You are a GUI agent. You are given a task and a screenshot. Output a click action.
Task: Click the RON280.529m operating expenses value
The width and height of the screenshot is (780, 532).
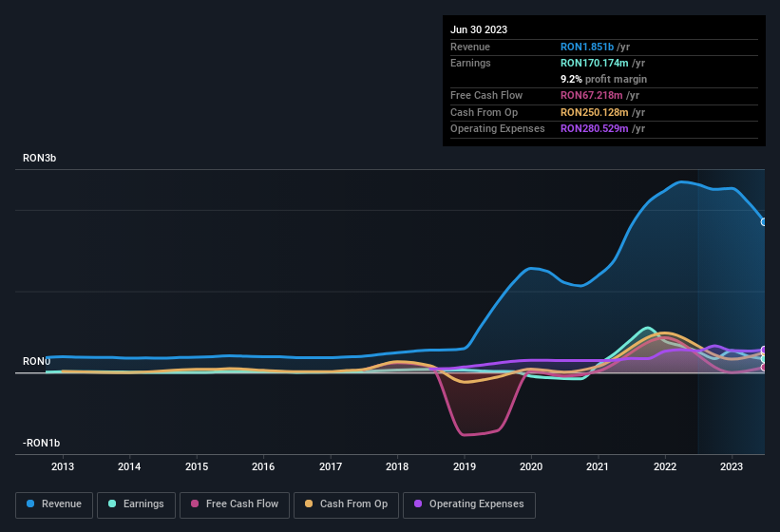[595, 129]
